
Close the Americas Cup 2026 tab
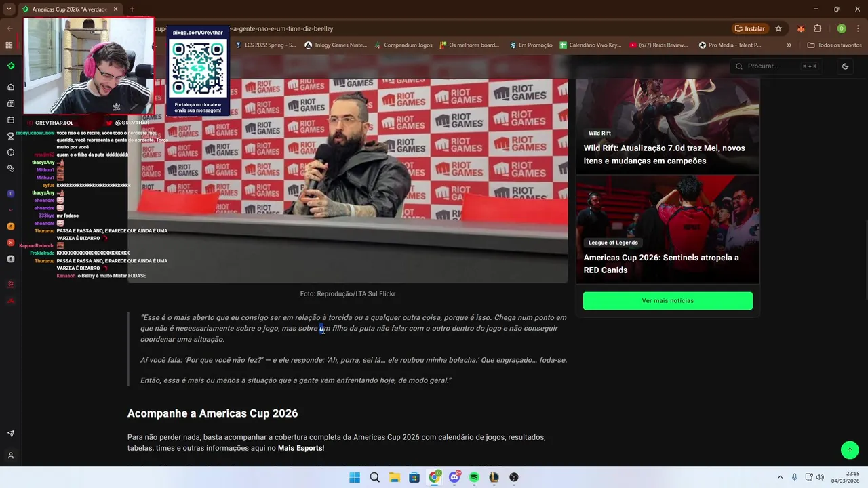click(x=115, y=9)
